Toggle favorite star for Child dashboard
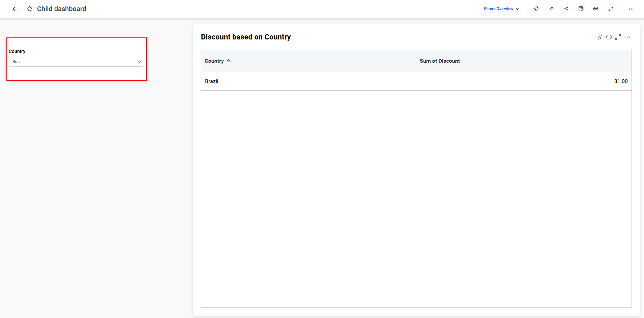Screen dimensions: 644x318 coord(30,9)
